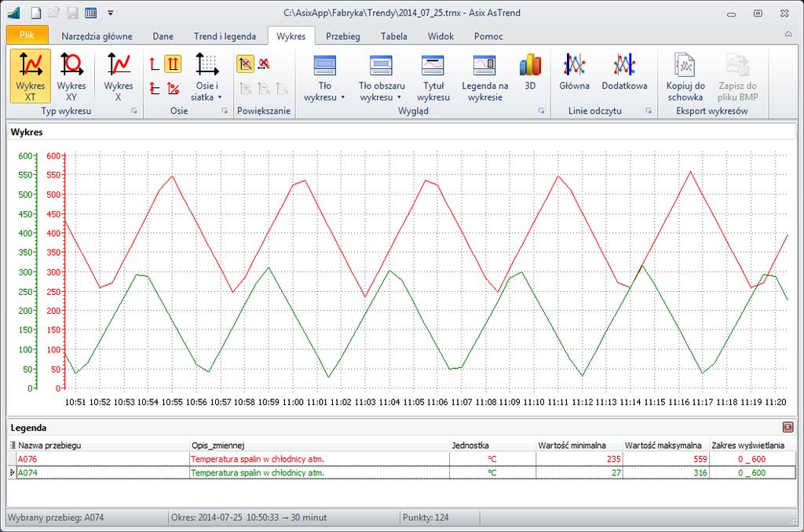Screen dimensions: 804x532
Task: Click the row indicator arrow beside A074
Action: (x=13, y=472)
